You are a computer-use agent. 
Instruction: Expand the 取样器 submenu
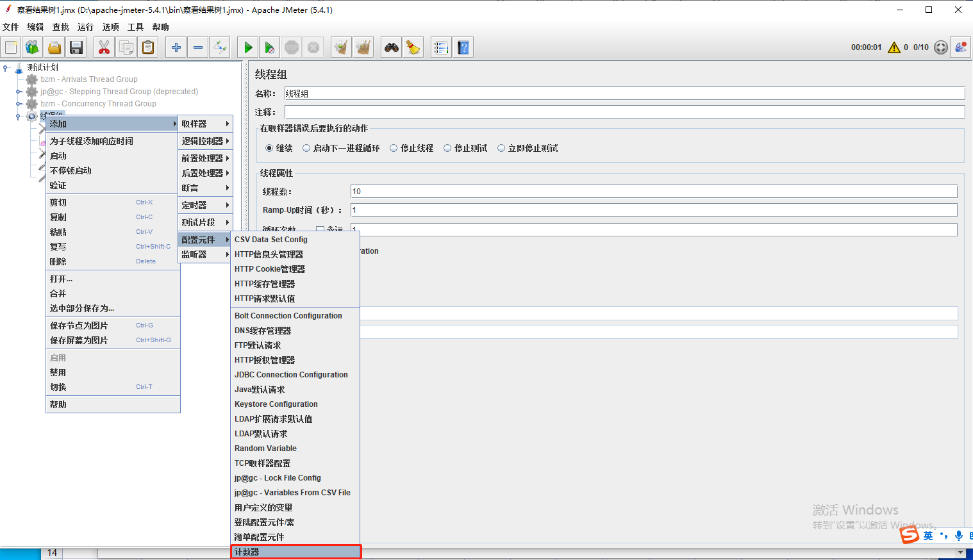coord(205,124)
